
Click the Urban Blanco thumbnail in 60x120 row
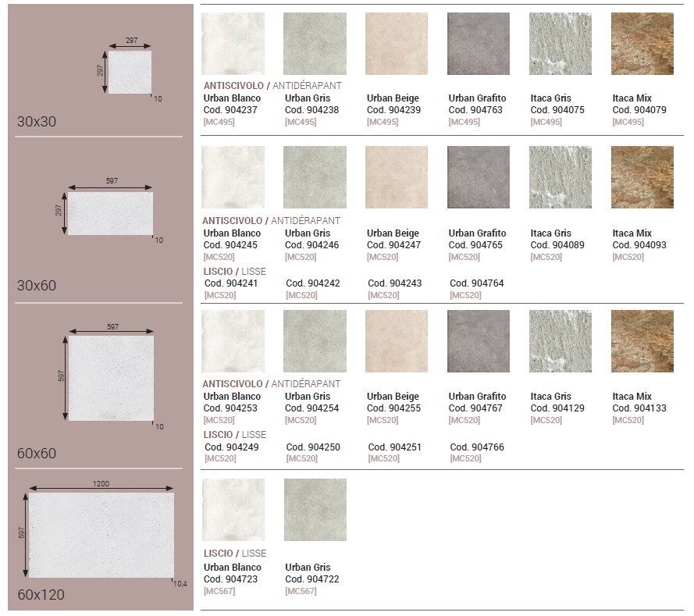click(x=233, y=509)
